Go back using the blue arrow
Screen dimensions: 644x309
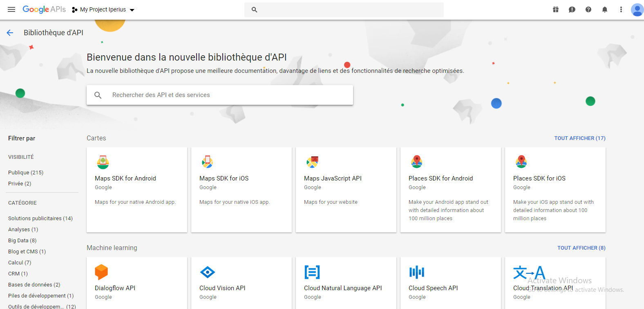point(10,33)
